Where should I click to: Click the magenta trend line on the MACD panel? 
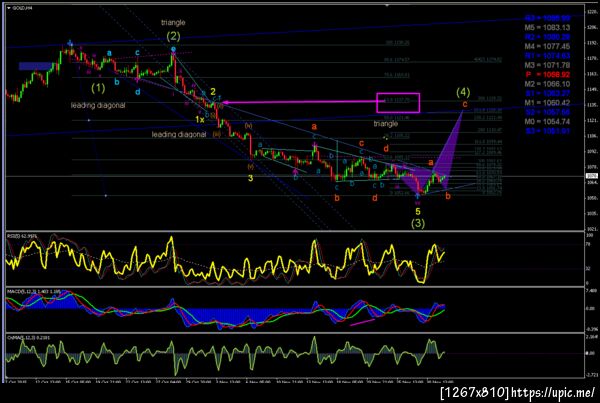(x=362, y=322)
